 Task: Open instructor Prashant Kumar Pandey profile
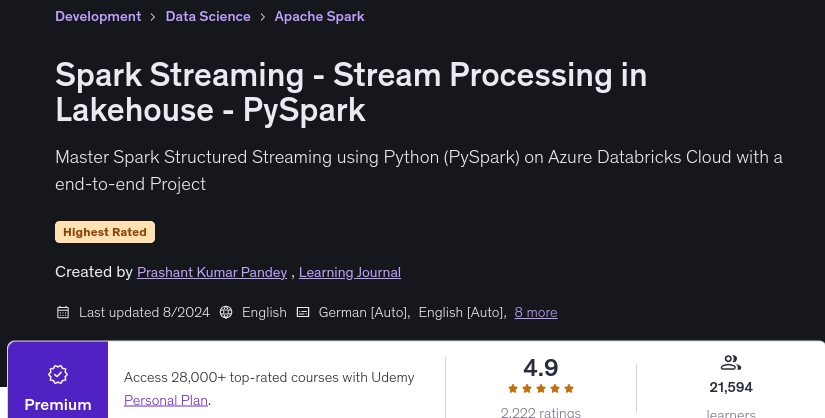(x=212, y=272)
